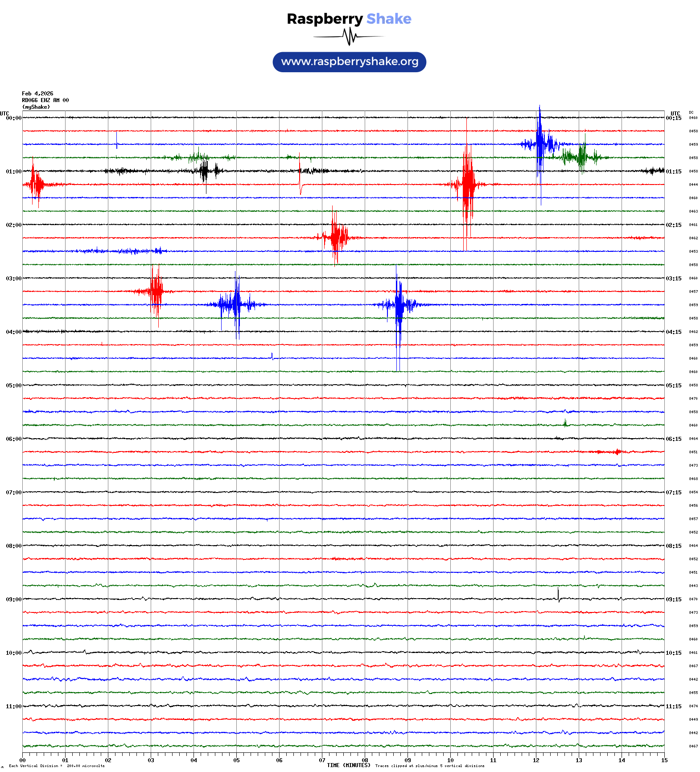Image resolution: width=700 pixels, height=772 pixels.
Task: Click the Each Vertical Division scale note
Action: 57,766
